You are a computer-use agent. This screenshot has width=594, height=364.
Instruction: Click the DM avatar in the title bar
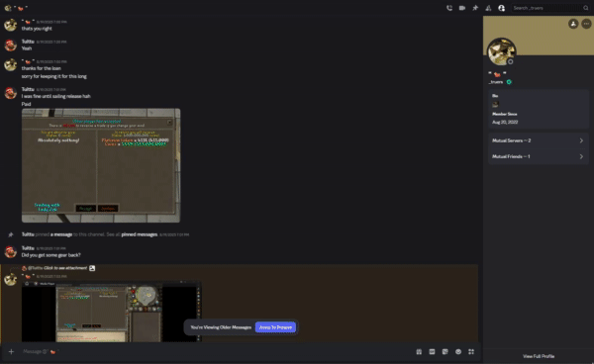coord(8,8)
